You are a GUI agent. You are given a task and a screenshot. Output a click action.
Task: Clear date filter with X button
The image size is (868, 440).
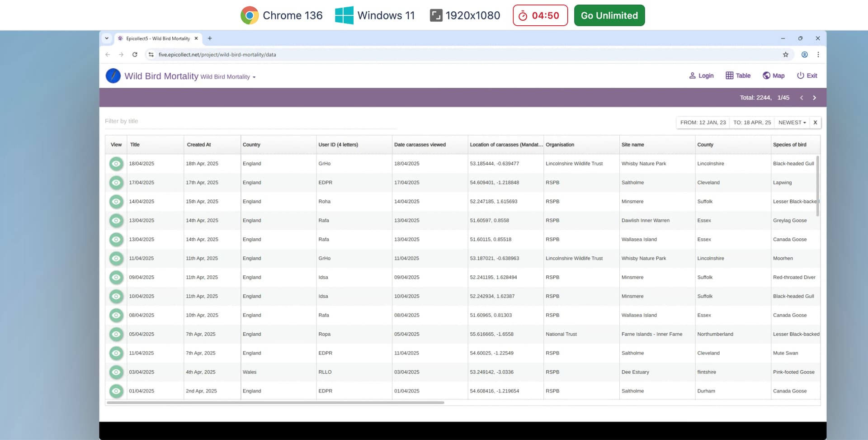tap(815, 123)
